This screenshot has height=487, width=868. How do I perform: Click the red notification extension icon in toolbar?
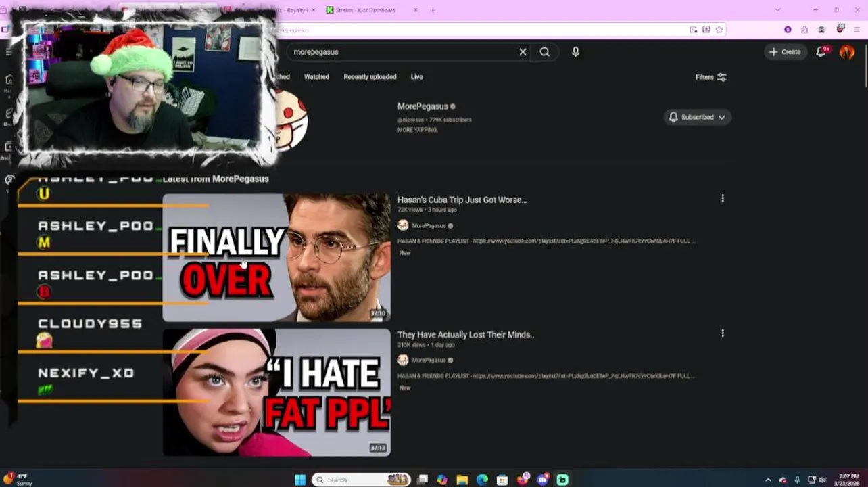[840, 29]
